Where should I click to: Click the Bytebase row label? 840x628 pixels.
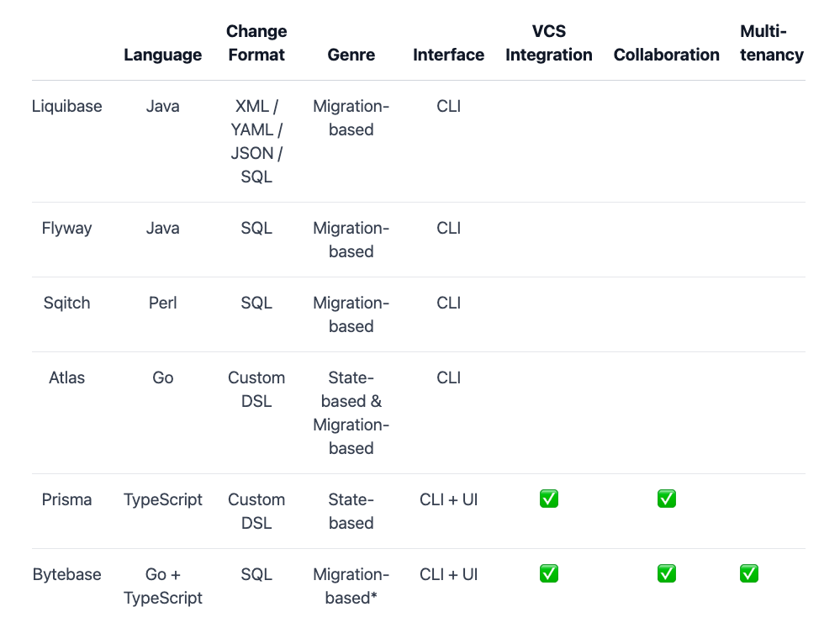coord(67,574)
